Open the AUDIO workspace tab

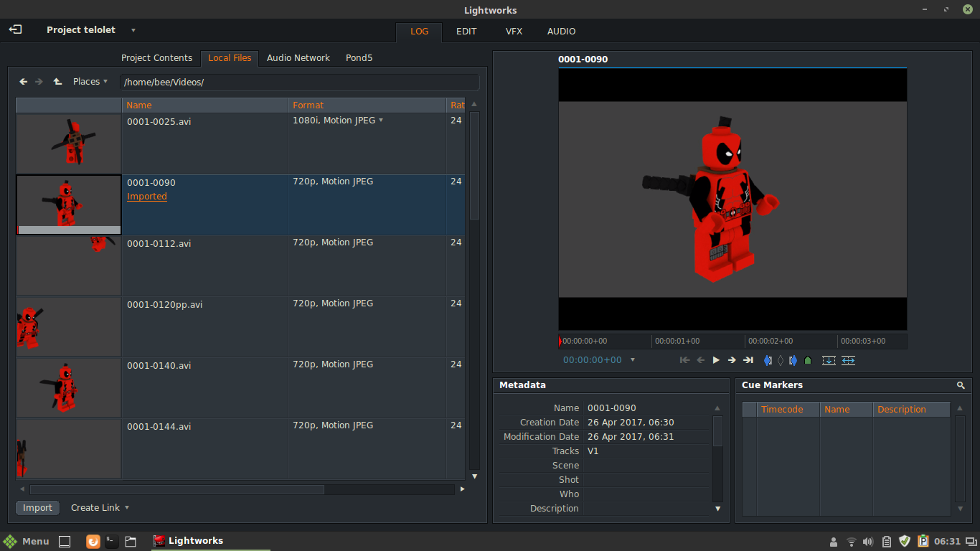click(x=561, y=32)
